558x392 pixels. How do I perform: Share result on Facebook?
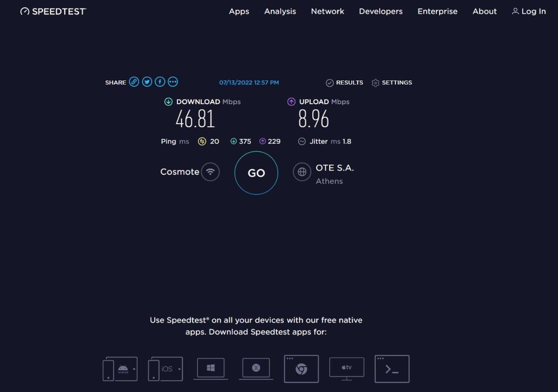pos(160,82)
